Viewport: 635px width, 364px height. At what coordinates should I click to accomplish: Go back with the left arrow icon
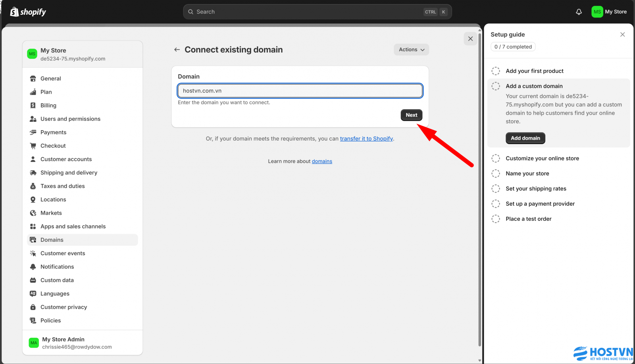pyautogui.click(x=177, y=50)
